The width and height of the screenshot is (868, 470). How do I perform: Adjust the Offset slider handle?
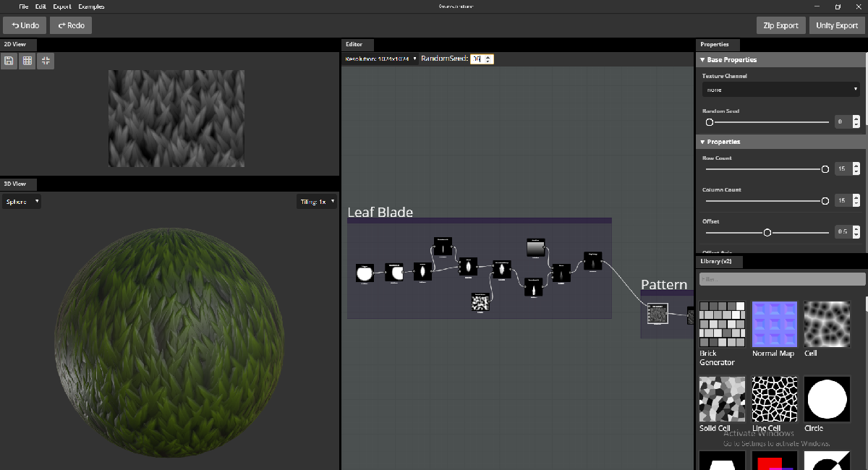click(x=767, y=232)
